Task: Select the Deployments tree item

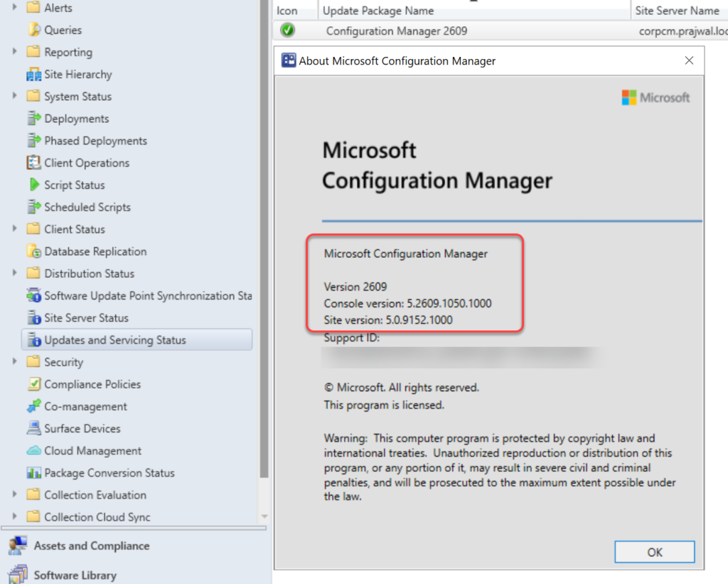Action: coord(77,119)
